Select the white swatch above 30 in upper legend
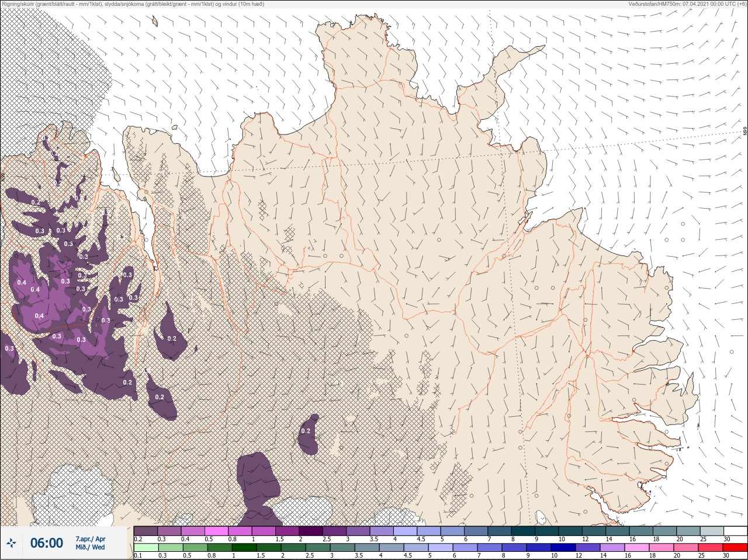Screen dimensions: 748x560 click(x=736, y=531)
